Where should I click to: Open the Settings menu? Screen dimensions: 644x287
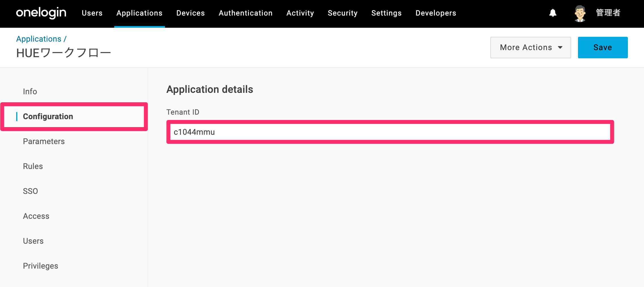point(387,13)
